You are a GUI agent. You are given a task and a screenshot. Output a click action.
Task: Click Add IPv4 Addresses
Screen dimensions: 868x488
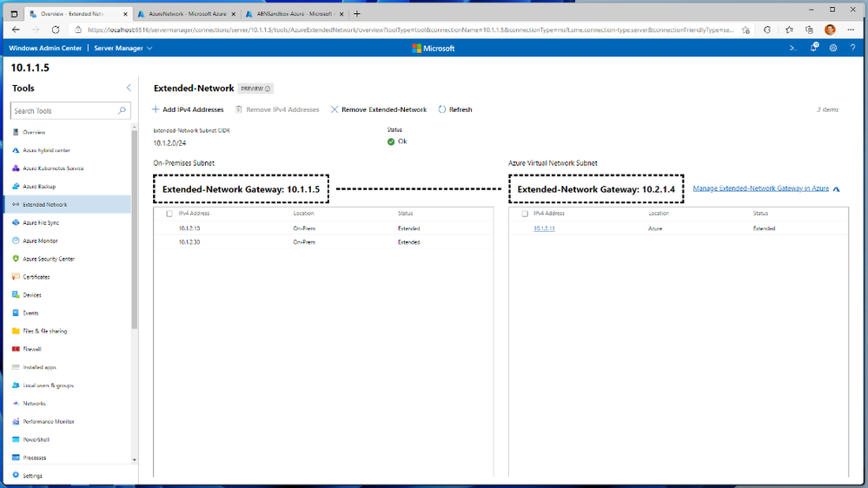pos(188,109)
